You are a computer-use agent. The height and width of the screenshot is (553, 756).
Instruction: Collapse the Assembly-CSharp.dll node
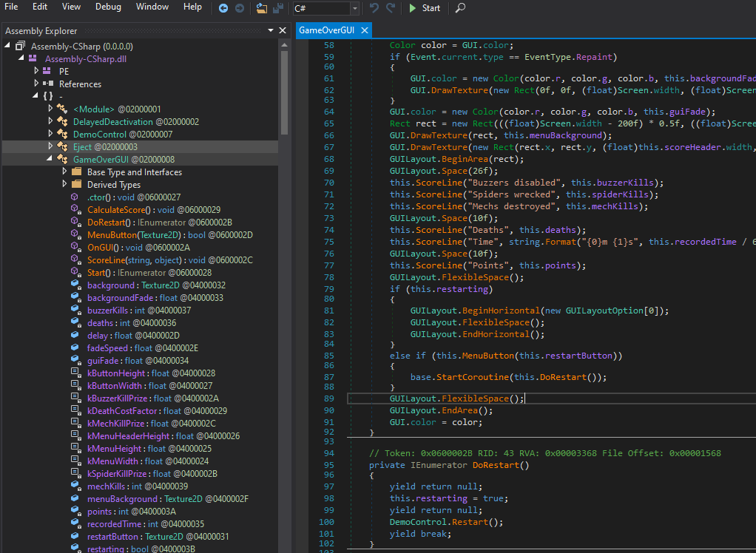[x=21, y=58]
